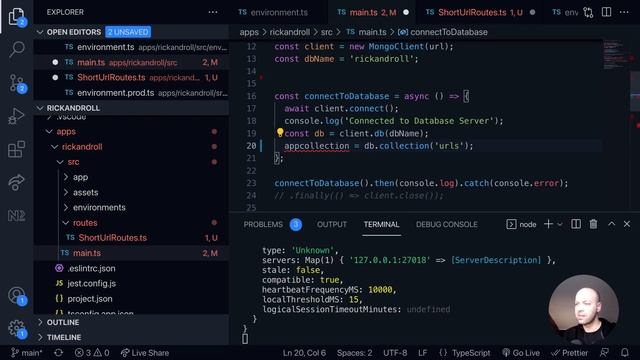This screenshot has height=360, width=640.
Task: Collapse the rickandroll folder
Action: (x=55, y=147)
